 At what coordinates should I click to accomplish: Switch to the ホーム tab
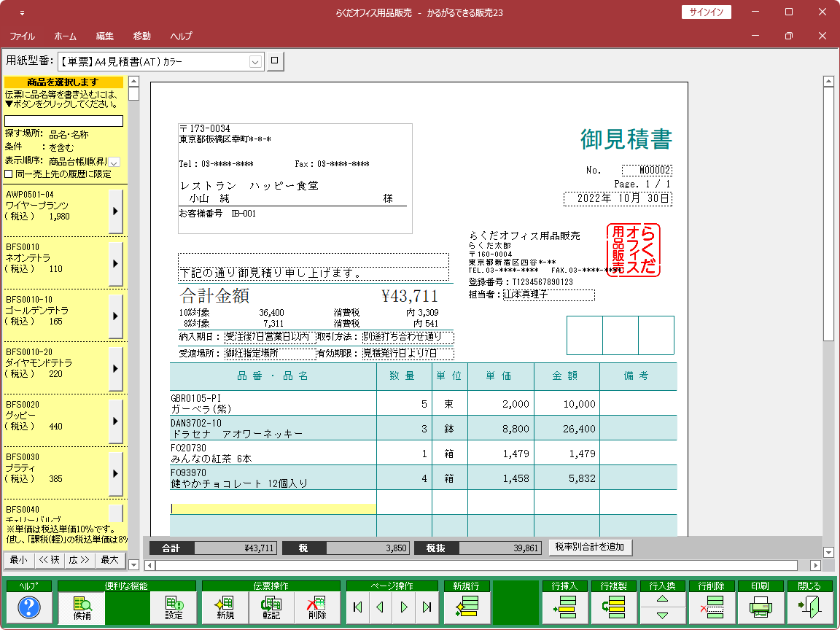tap(66, 36)
